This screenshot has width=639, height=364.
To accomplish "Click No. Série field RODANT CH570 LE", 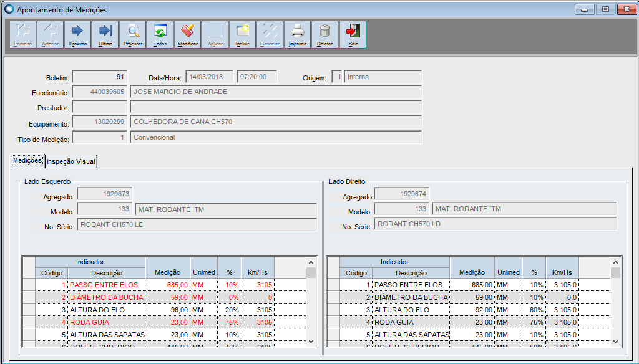I will pos(197,225).
